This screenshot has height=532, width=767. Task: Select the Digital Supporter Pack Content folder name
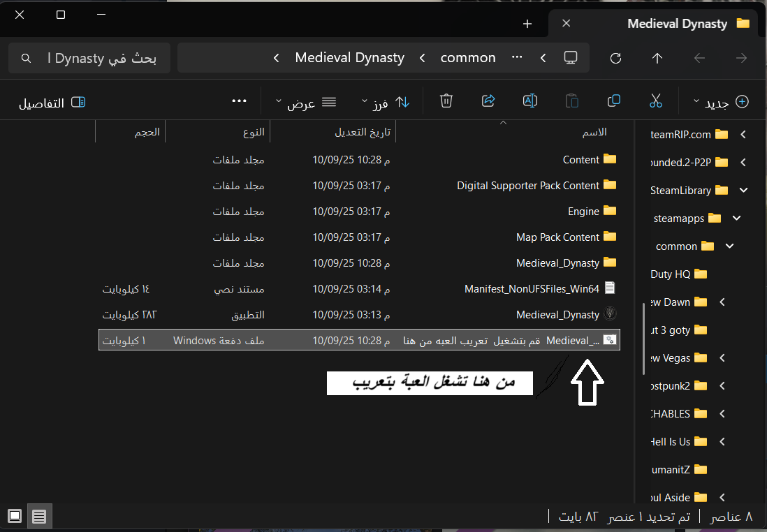point(528,185)
